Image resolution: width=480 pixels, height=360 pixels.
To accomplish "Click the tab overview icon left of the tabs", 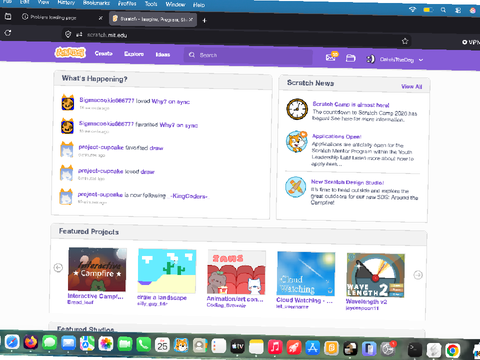I will tap(8, 16).
